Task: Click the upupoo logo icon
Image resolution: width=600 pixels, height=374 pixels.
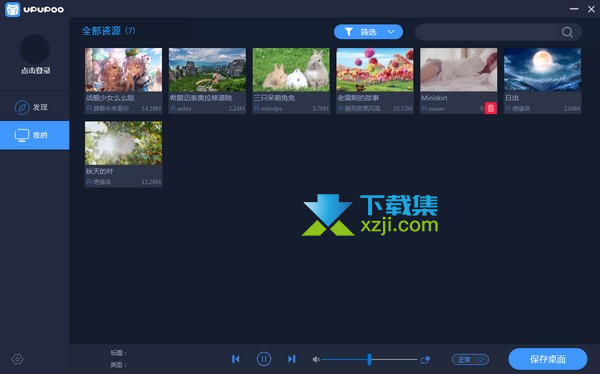Action: 13,9
